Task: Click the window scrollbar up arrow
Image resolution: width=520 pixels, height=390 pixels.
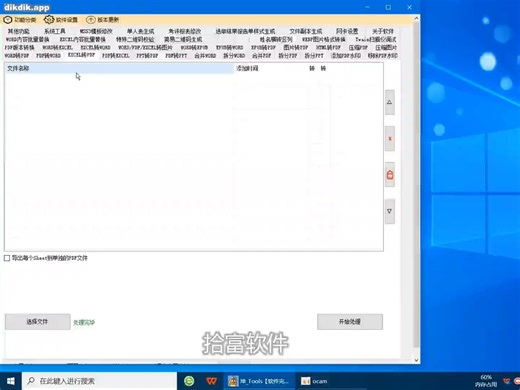Action: click(x=416, y=19)
